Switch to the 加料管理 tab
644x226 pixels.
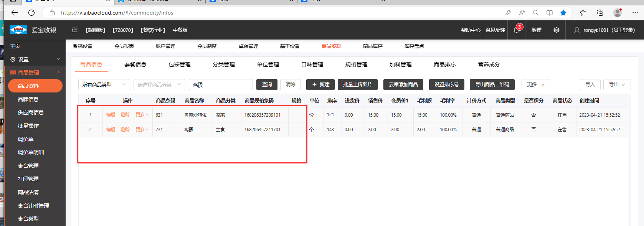click(x=400, y=64)
